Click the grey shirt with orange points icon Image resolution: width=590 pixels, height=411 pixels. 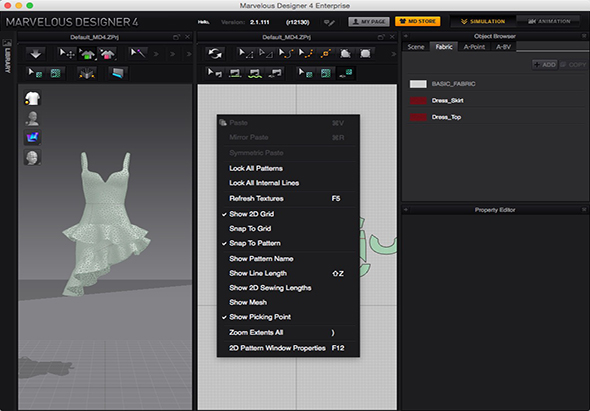click(87, 73)
